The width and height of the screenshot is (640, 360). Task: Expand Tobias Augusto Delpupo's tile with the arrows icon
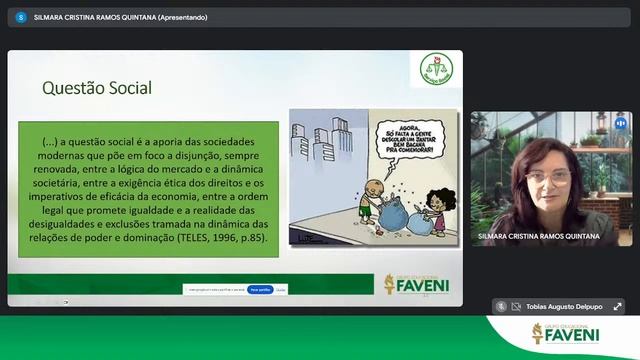pos(617,307)
